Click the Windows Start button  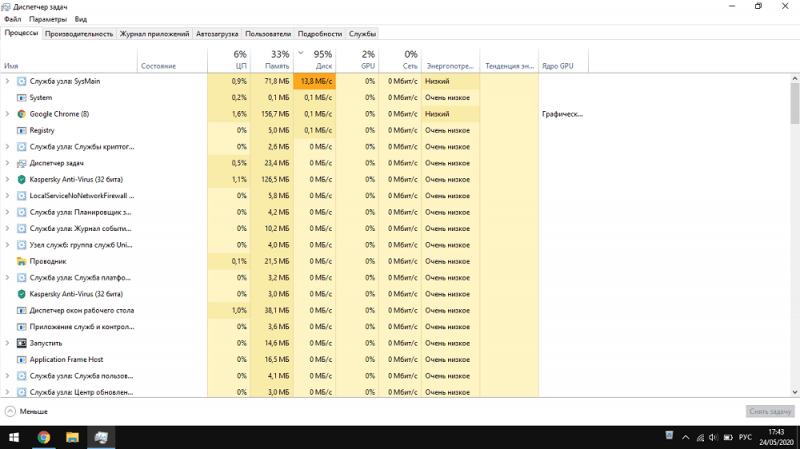(14, 437)
